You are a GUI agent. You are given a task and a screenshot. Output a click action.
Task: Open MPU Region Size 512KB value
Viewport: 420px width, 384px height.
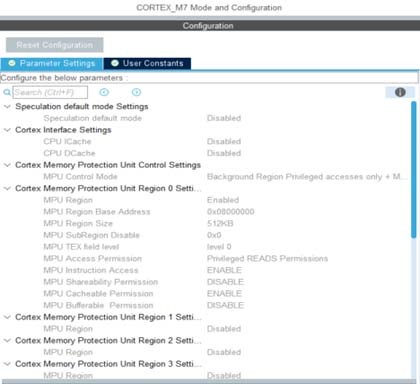point(220,223)
